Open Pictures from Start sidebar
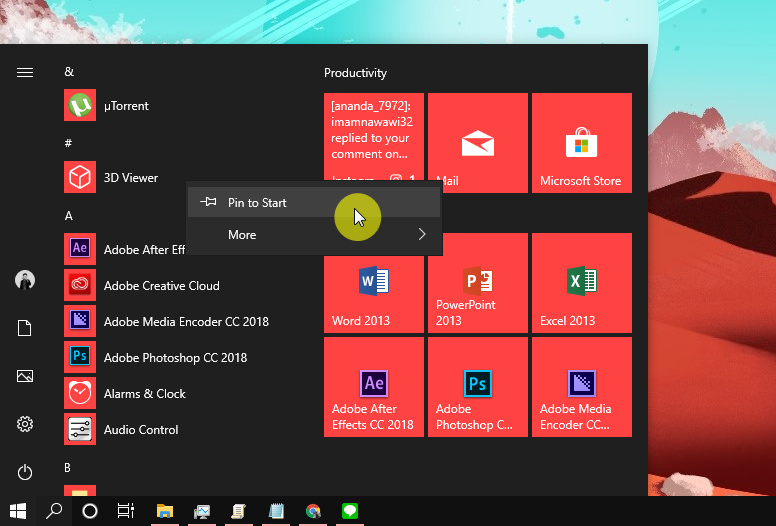 coord(25,376)
